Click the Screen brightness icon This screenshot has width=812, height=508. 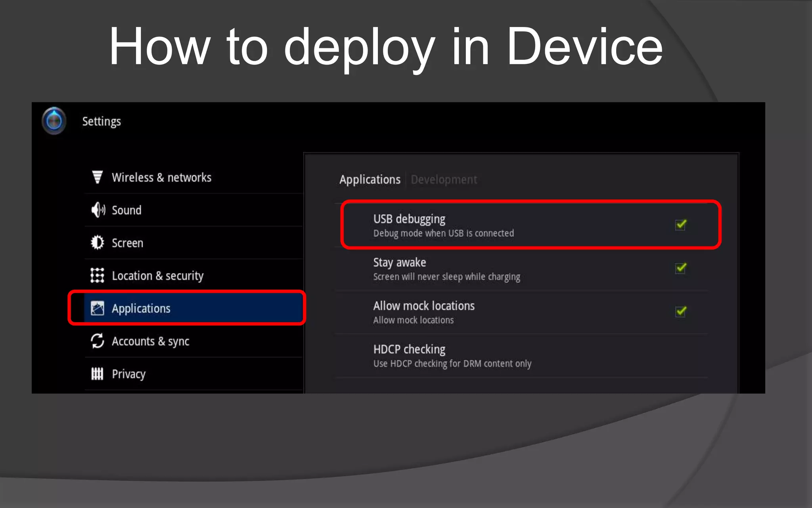tap(97, 242)
